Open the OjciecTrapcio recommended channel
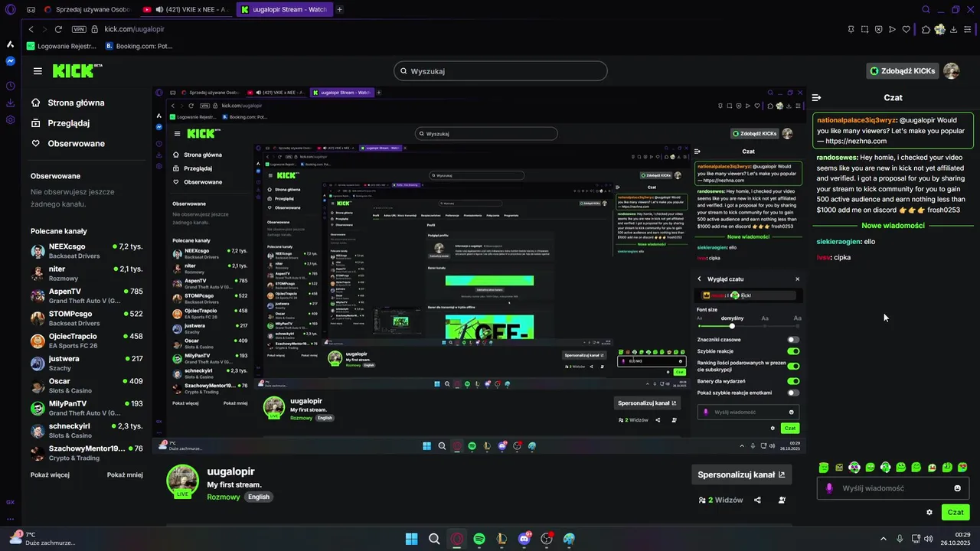The width and height of the screenshot is (980, 551). pos(87,341)
